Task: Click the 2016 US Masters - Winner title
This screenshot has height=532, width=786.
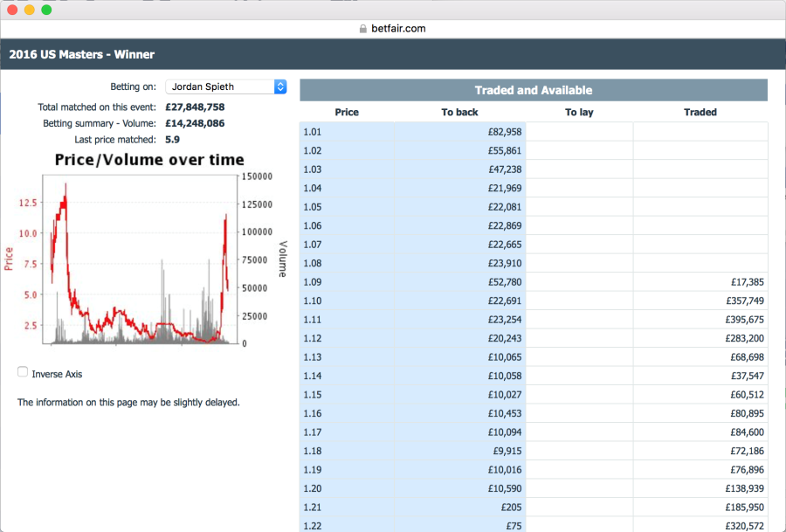Action: click(x=82, y=54)
